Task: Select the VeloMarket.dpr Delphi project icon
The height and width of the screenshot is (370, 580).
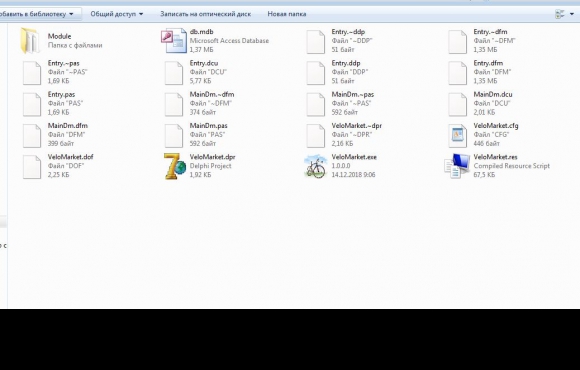Action: [x=175, y=166]
